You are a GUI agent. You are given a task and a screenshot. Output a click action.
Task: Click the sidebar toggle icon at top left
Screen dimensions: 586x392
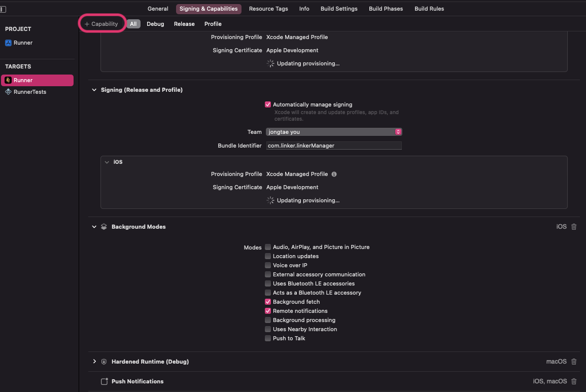pyautogui.click(x=3, y=9)
